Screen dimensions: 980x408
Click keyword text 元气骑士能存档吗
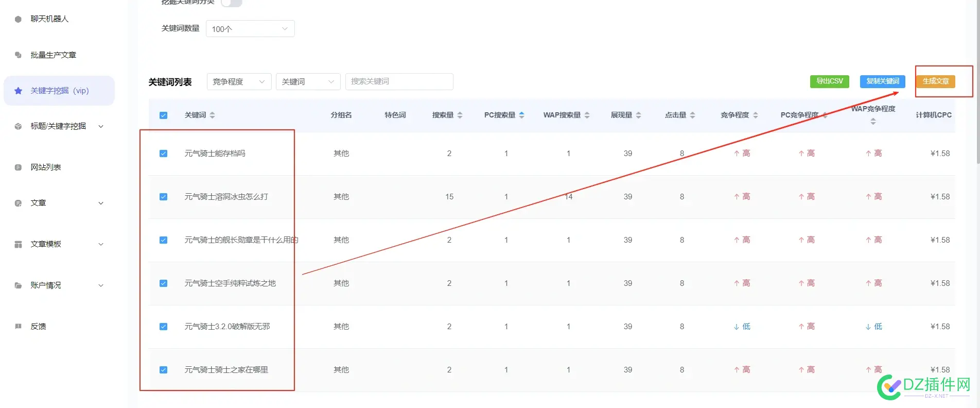coord(215,154)
